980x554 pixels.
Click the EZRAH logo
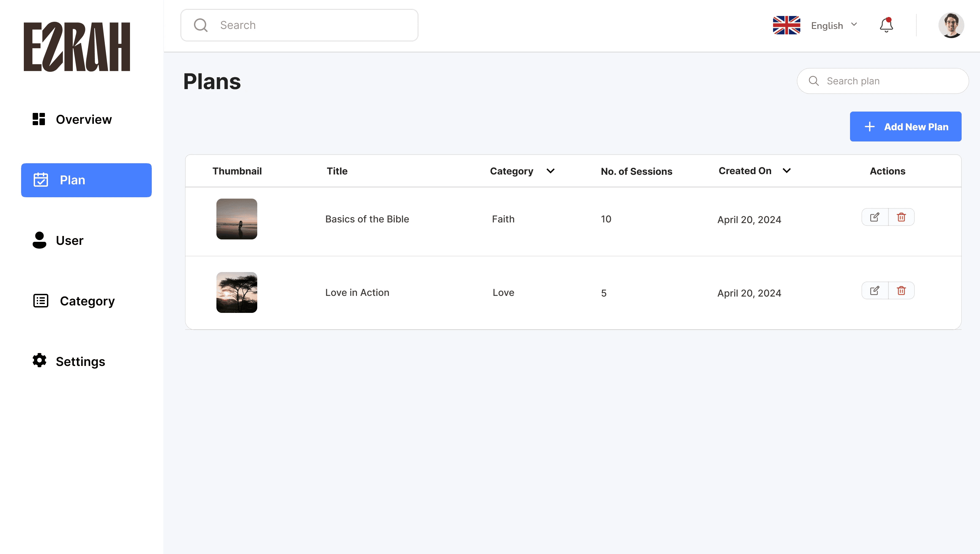click(77, 46)
